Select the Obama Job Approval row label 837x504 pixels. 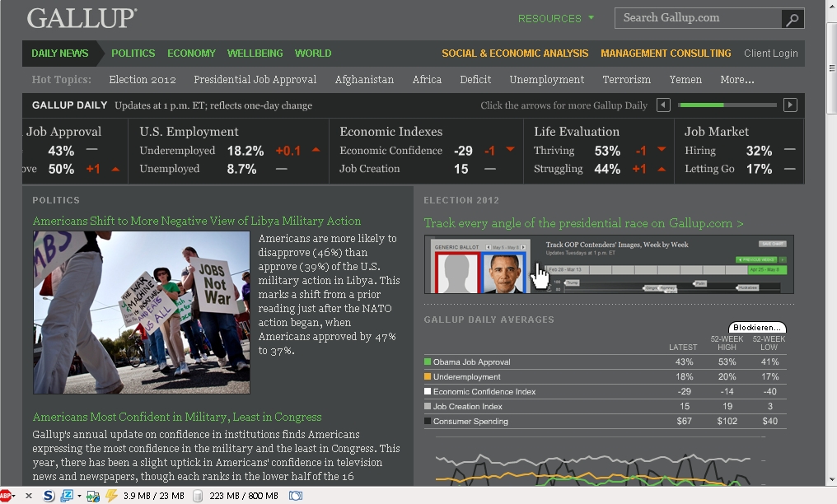[472, 362]
